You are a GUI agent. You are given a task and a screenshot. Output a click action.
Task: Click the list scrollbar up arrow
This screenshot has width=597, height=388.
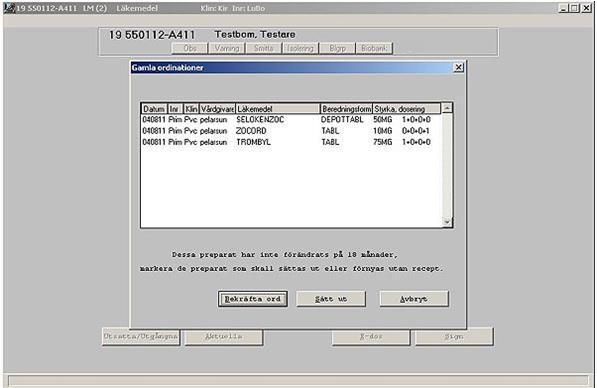click(447, 108)
